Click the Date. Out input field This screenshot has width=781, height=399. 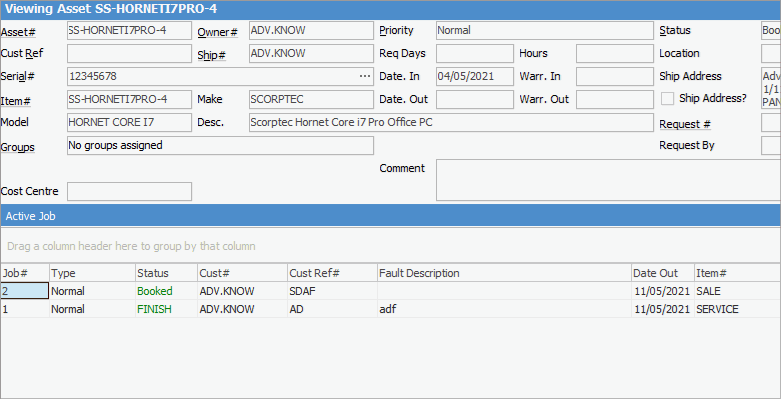pyautogui.click(x=475, y=99)
